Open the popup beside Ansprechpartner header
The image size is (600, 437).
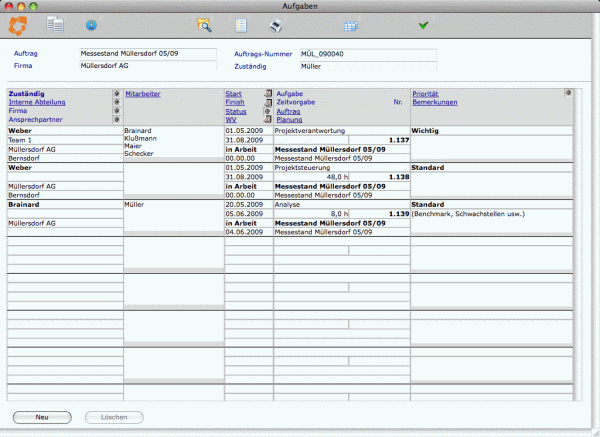coord(117,119)
